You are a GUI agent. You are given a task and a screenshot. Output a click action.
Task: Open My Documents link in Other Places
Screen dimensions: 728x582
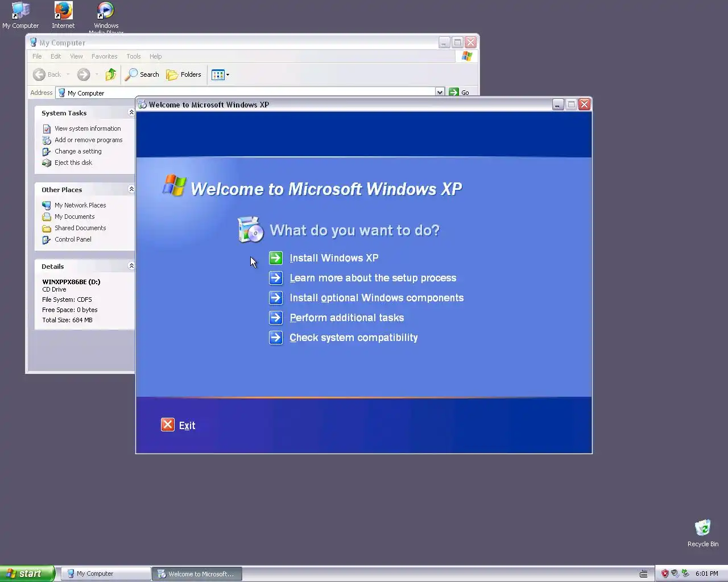[x=75, y=217]
